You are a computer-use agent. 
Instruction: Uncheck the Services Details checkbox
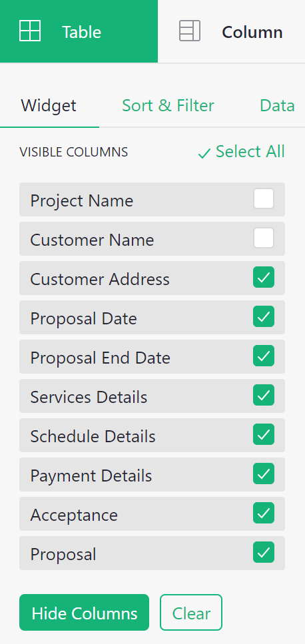pos(264,395)
